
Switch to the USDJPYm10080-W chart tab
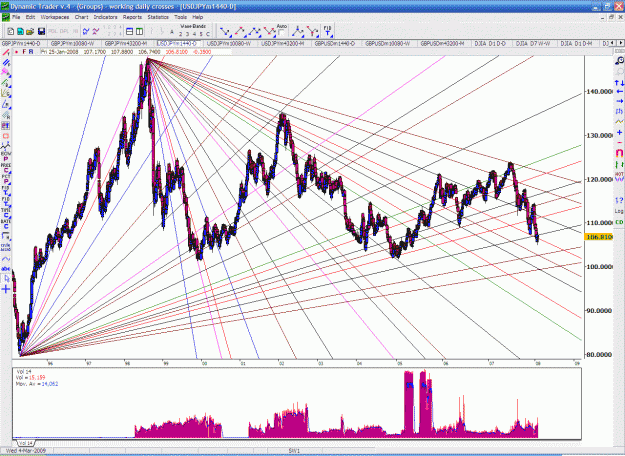click(x=230, y=43)
